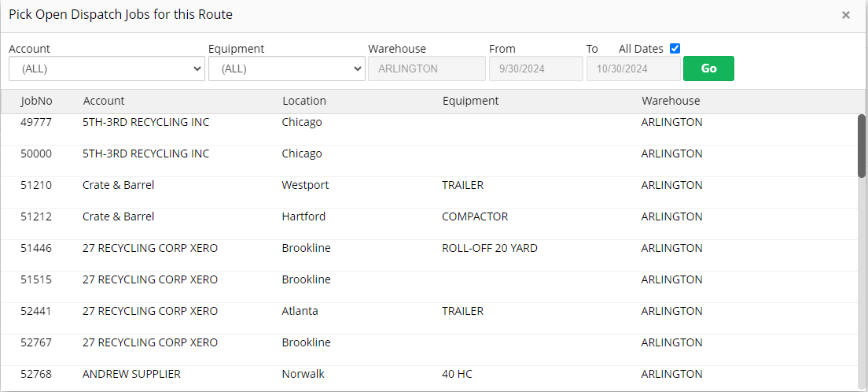This screenshot has height=392, width=868.
Task: Click Chicago location in job 50000 row
Action: click(x=302, y=153)
